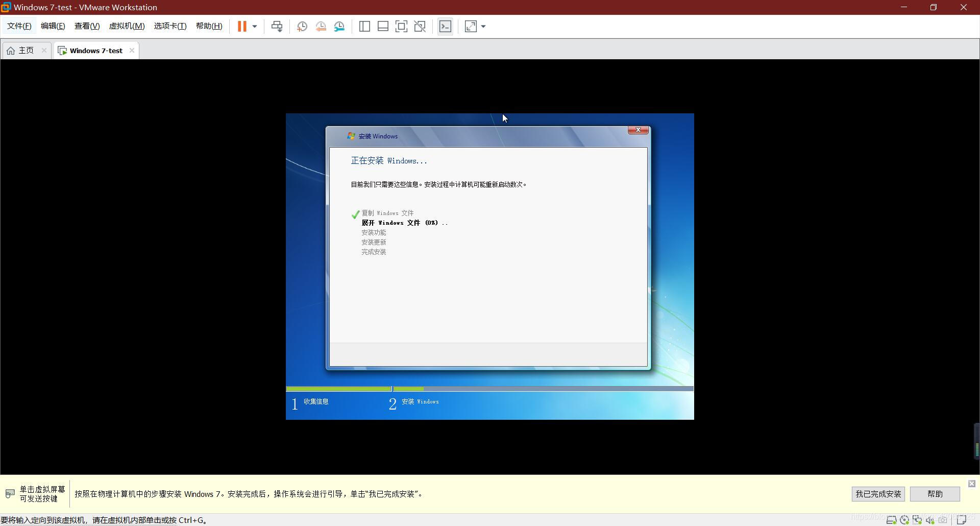The height and width of the screenshot is (526, 980).
Task: Open the 查看(V) menu
Action: tap(87, 26)
